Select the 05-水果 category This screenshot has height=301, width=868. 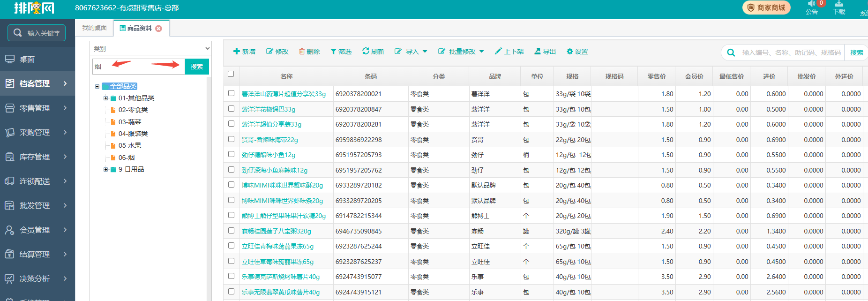tap(130, 145)
